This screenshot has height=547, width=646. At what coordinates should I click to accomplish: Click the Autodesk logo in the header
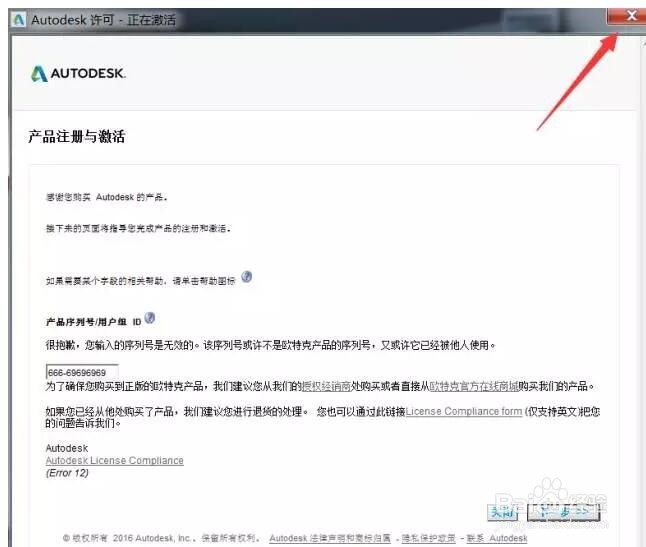[78, 73]
